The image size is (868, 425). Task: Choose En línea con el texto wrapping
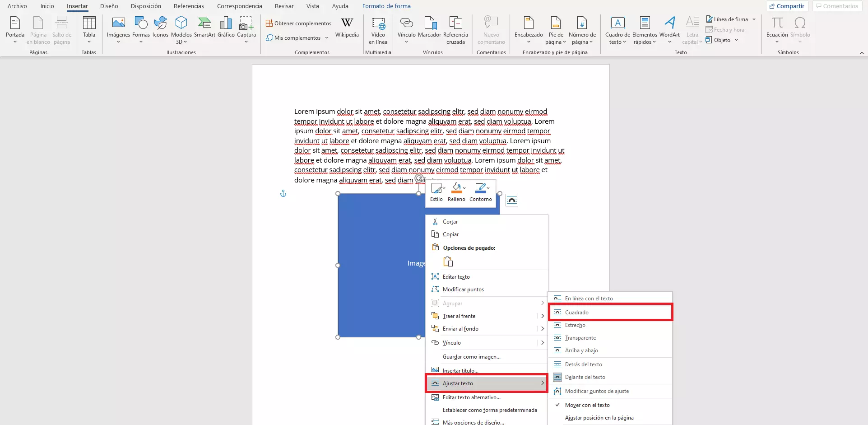point(610,299)
